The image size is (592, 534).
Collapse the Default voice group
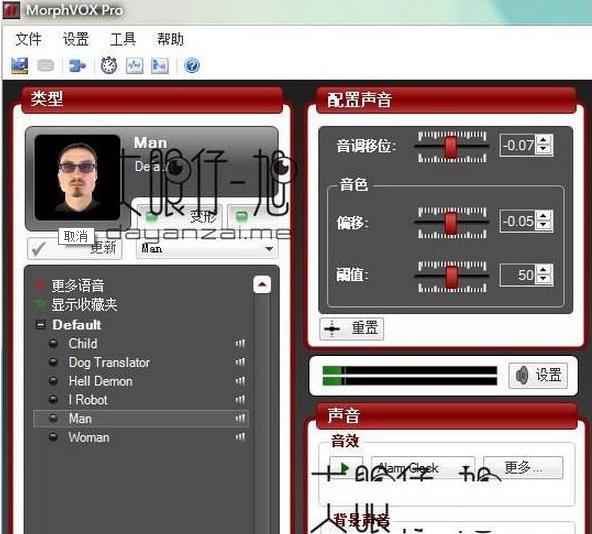click(x=40, y=325)
